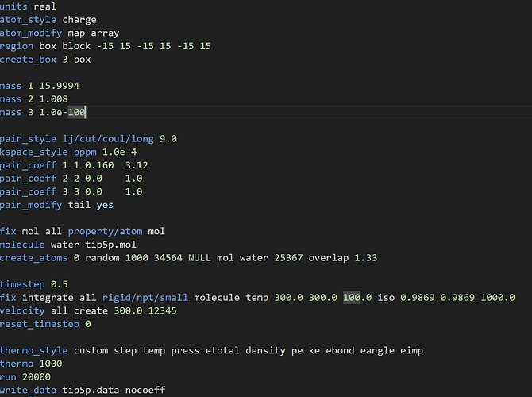532x397 pixels.
Task: Place cursor on 'kspace_style' keyword
Action: pyautogui.click(x=34, y=152)
